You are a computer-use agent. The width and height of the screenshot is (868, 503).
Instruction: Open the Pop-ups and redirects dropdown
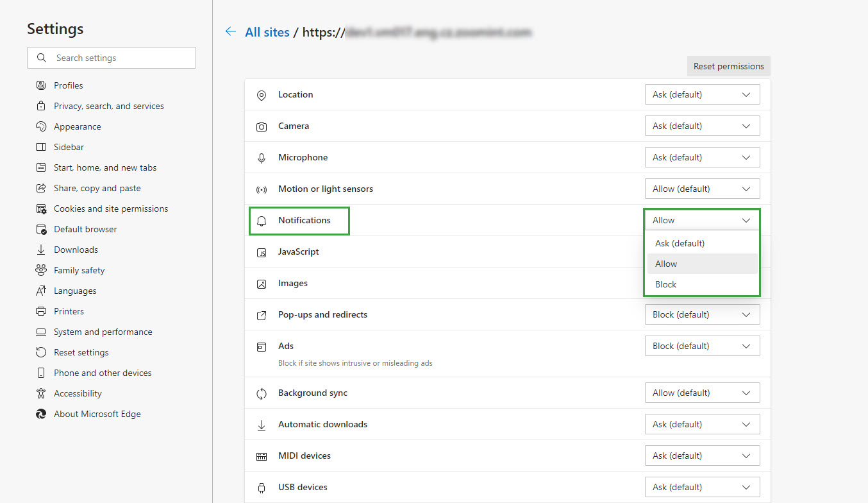coord(702,314)
